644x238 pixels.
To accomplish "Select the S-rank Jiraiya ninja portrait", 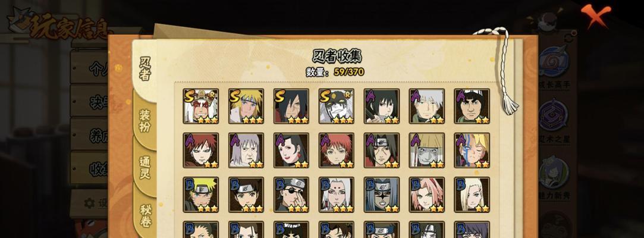I will pyautogui.click(x=201, y=106).
